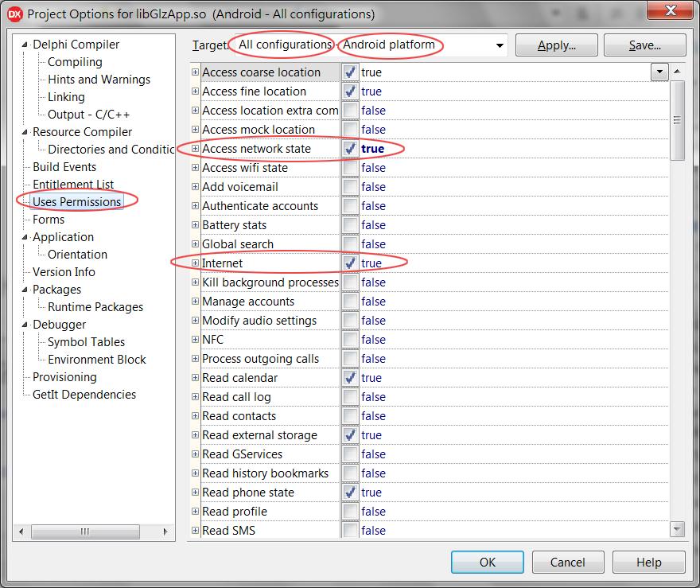This screenshot has width=700, height=588.
Task: Click the DX application icon in title bar
Action: point(14,14)
